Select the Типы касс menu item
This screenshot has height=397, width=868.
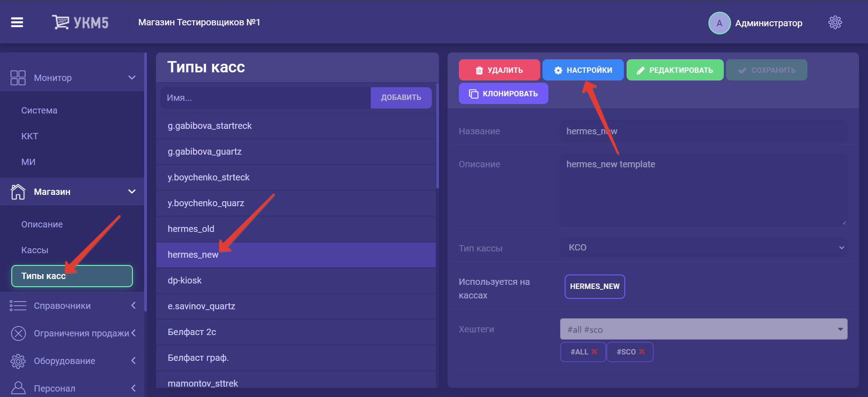coord(72,276)
